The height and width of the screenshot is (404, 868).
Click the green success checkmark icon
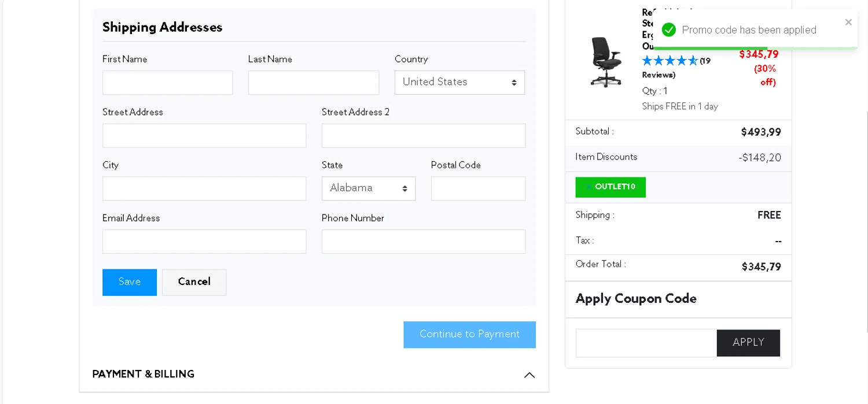coord(669,30)
